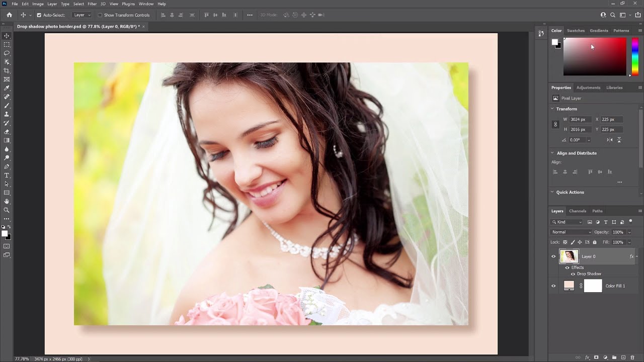Select the Pen tool
Viewport: 644px width, 362px height.
click(x=7, y=166)
